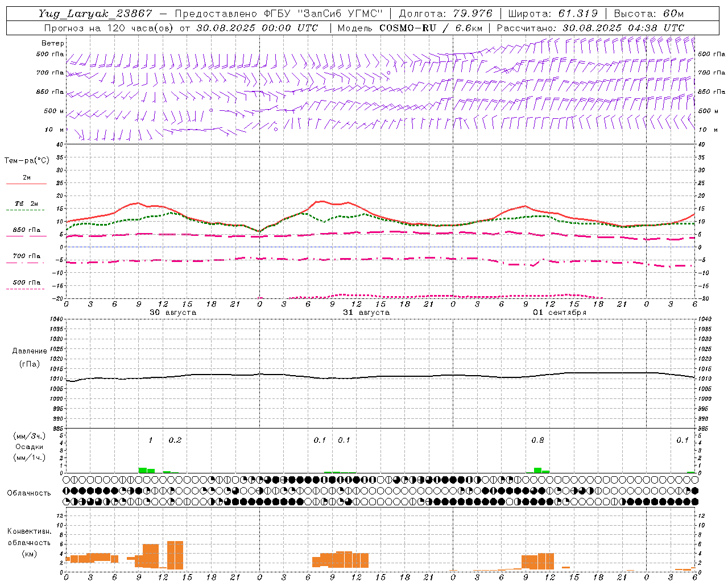Viewport: 728px width, 582px height.
Task: Click the 40 tick on left temperature axis
Action: (x=59, y=145)
